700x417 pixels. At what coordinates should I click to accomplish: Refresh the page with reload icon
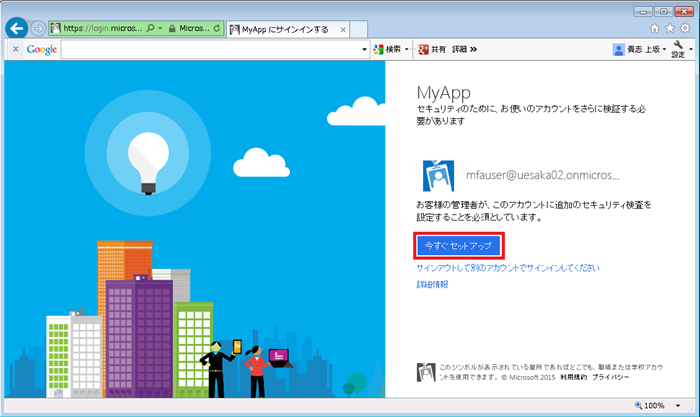(217, 28)
